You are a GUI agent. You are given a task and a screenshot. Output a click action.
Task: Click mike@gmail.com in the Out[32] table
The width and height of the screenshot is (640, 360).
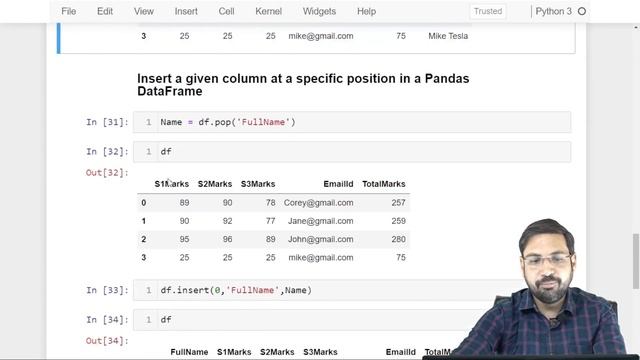(321, 258)
